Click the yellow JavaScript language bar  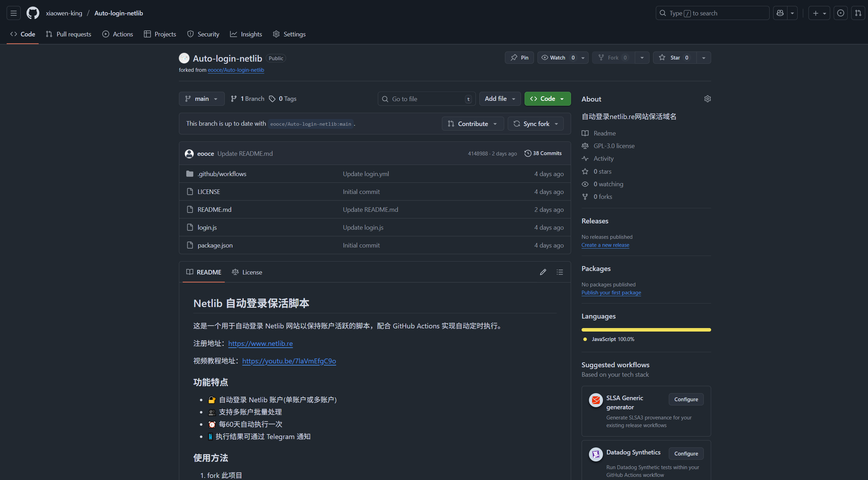coord(646,330)
